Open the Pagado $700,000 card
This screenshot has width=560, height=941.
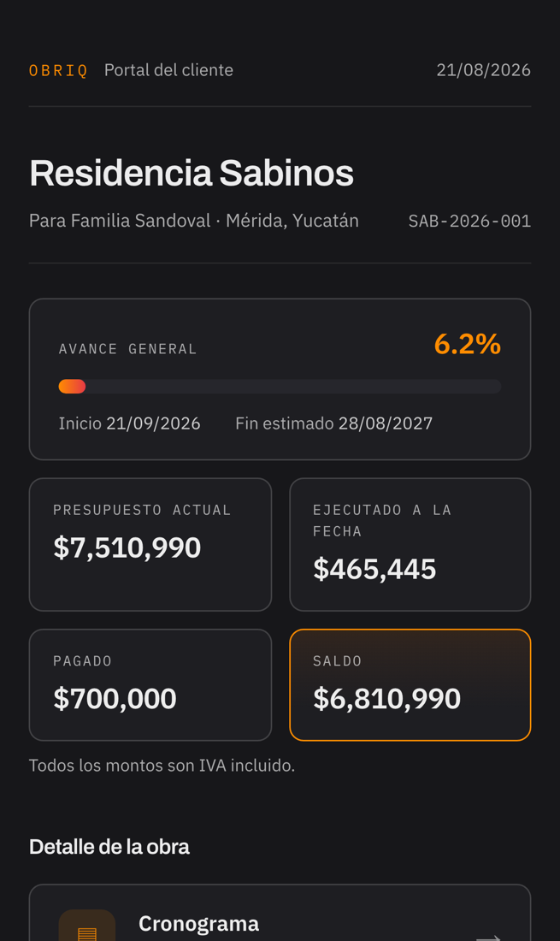pyautogui.click(x=150, y=684)
